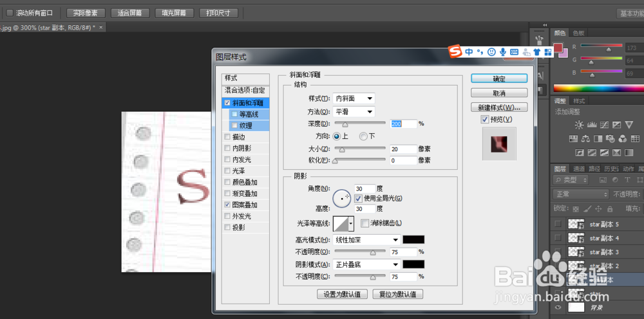Click the lock image pixels brush icon
Image resolution: width=644 pixels, height=319 pixels.
tap(587, 209)
